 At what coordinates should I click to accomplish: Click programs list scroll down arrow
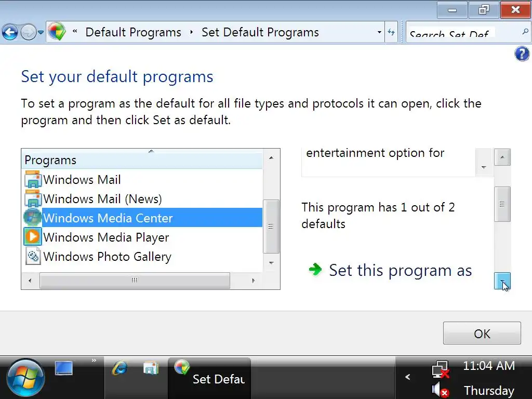pos(271,263)
